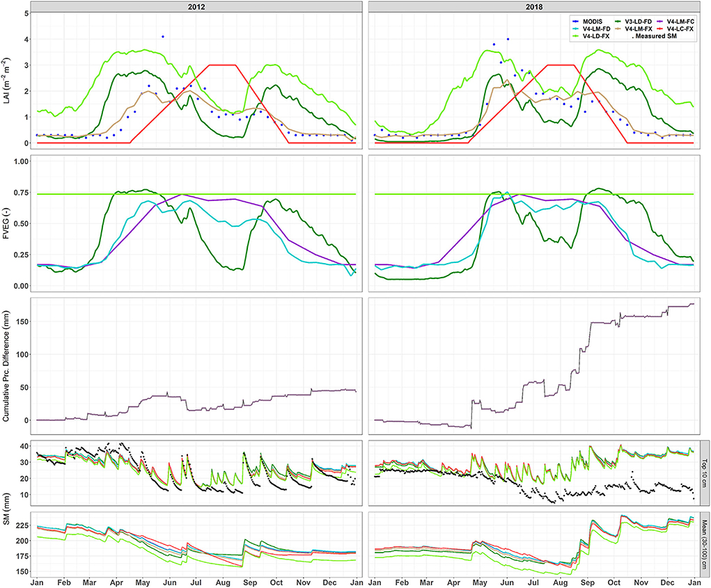The height and width of the screenshot is (588, 711).
Task: Click the 30 tick on the SM axis
Action: [24, 463]
